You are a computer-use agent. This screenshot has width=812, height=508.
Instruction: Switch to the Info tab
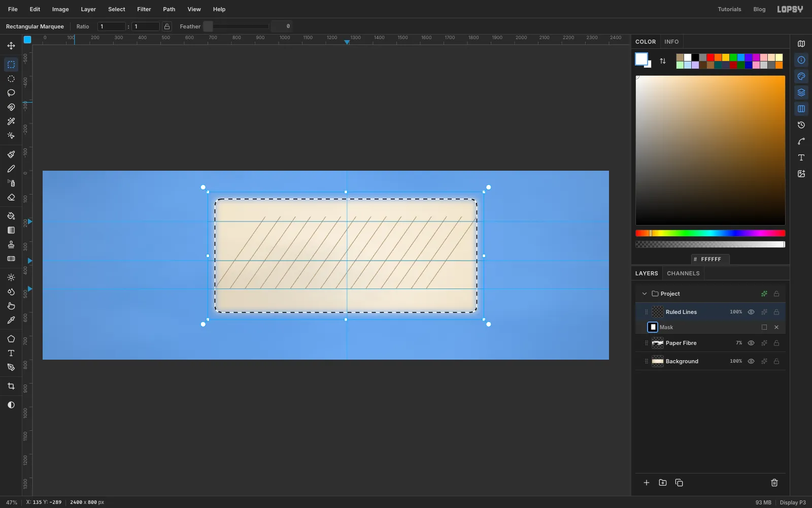click(x=671, y=42)
